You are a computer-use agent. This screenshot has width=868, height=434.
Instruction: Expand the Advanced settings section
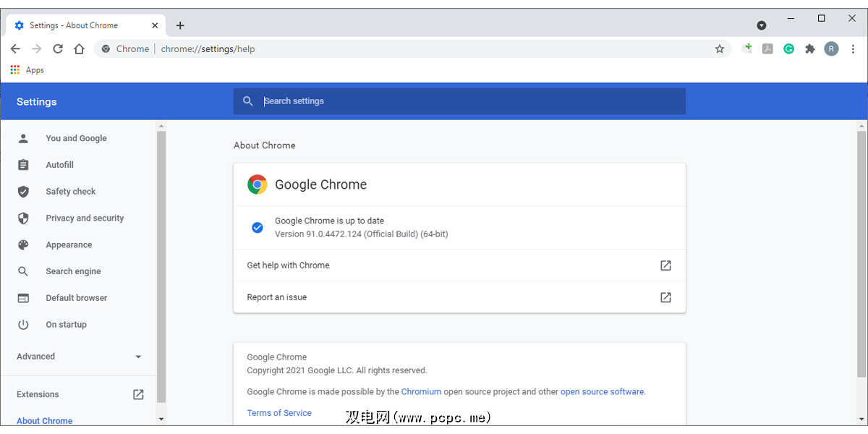79,357
